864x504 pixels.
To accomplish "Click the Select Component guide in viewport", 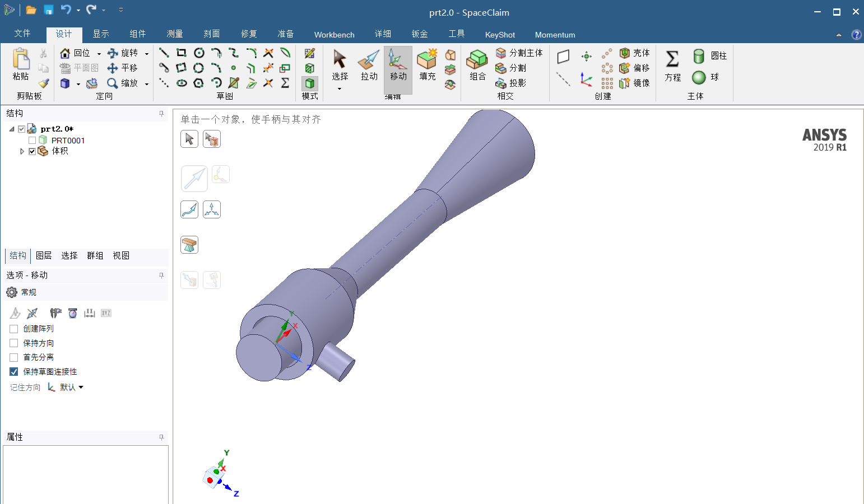I will click(x=212, y=139).
